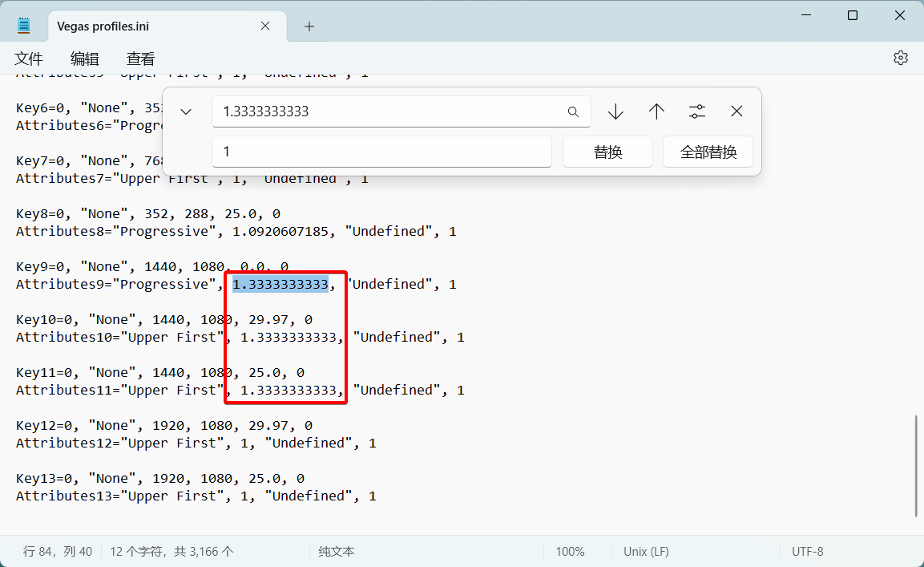Open the 编辑 menu
The image size is (924, 567).
[85, 59]
